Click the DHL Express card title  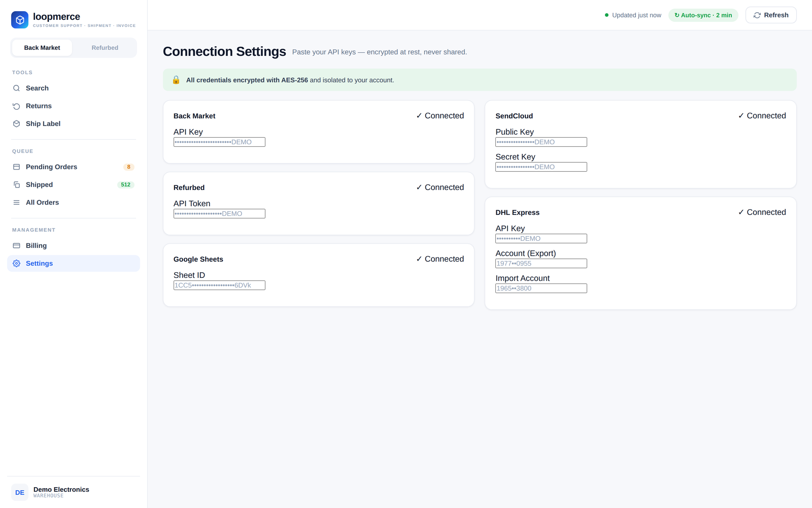[517, 213]
